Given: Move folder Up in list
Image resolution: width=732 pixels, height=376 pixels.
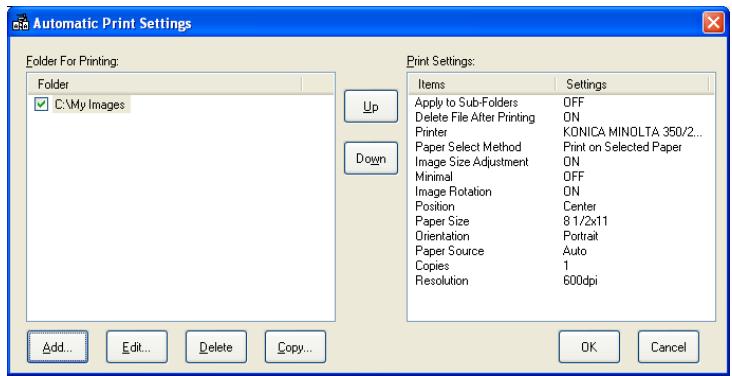Looking at the screenshot, I should 371,106.
